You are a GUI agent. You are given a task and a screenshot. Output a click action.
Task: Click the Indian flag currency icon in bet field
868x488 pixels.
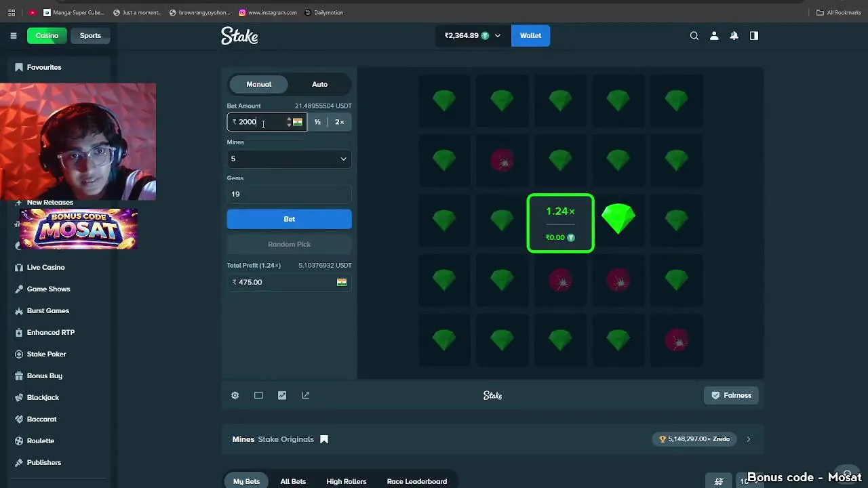tap(298, 122)
